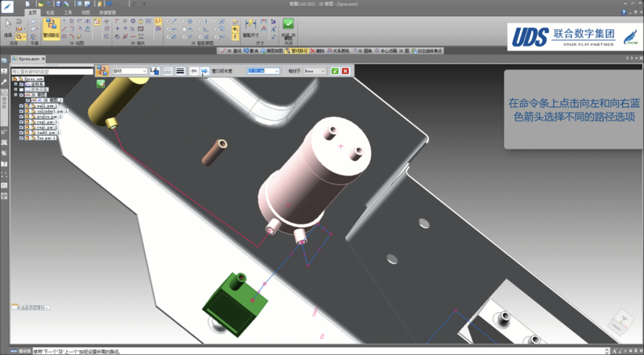Click the left blue arrow for previous path

coord(194,72)
